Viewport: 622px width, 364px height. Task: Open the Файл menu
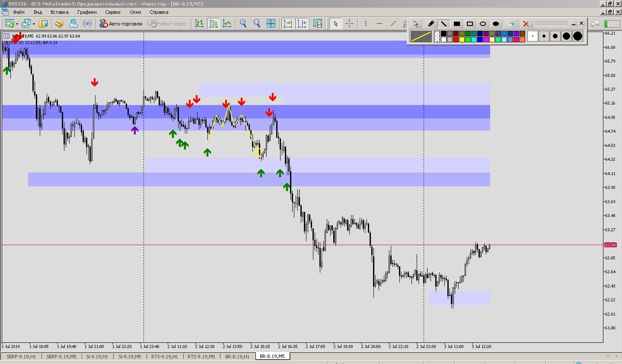click(x=19, y=12)
